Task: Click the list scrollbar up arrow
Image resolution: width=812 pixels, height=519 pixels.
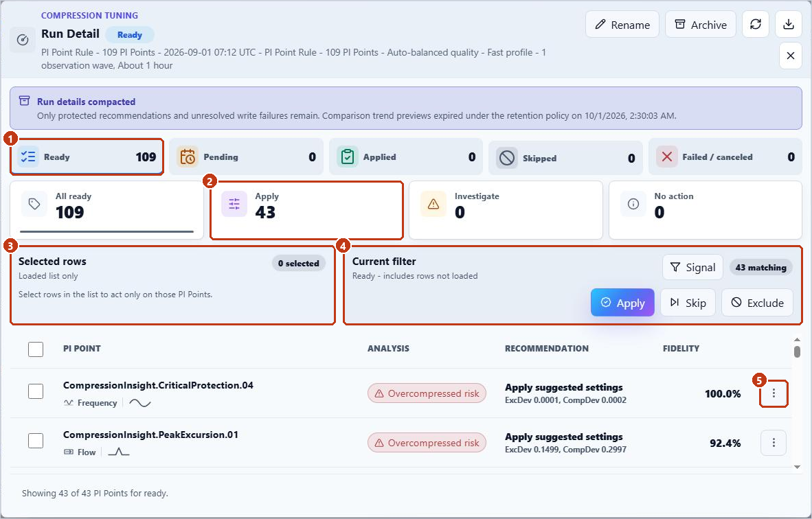Action: (797, 340)
